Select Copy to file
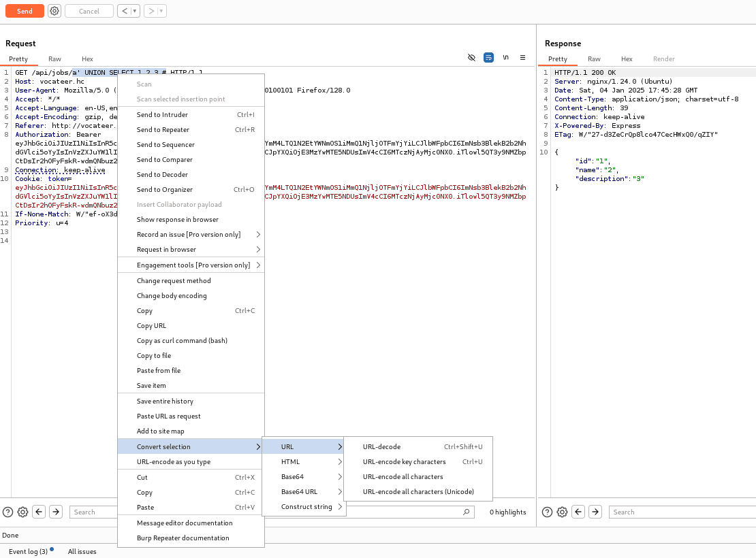 coord(191,355)
